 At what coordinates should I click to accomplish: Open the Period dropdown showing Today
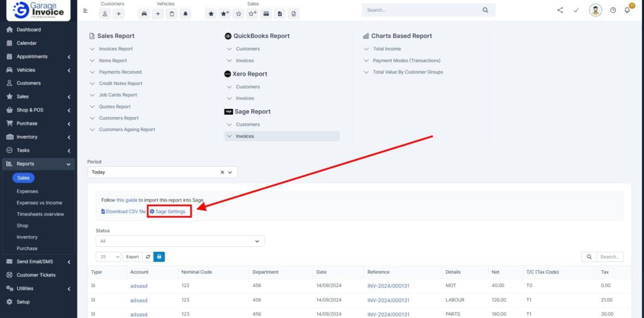point(162,173)
